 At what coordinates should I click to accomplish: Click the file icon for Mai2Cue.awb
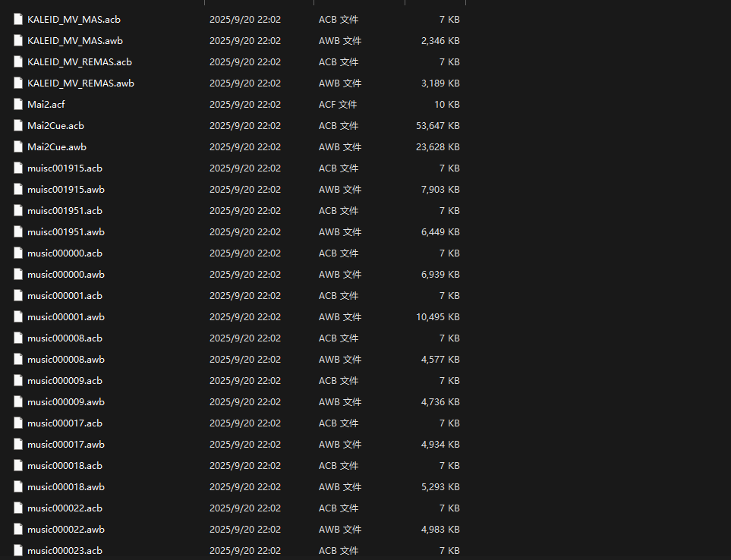click(17, 146)
